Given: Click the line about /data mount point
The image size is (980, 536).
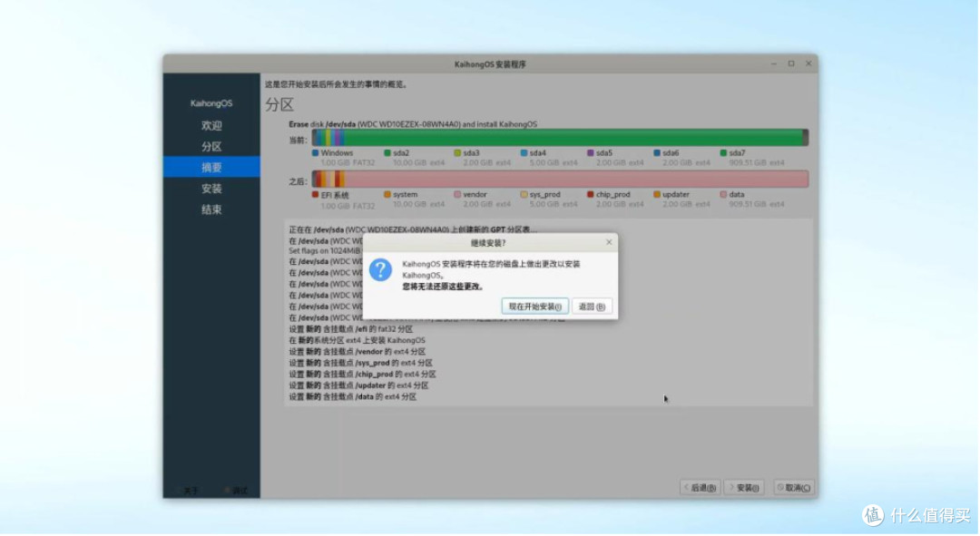Looking at the screenshot, I should [x=352, y=396].
